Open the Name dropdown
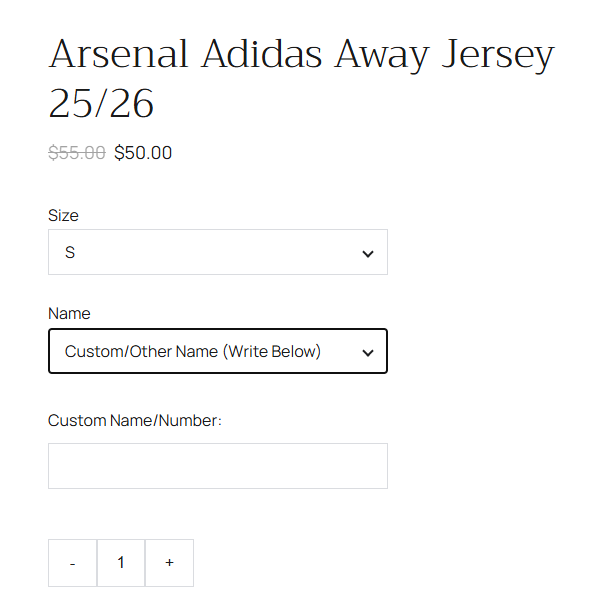Image resolution: width=600 pixels, height=601 pixels. click(x=217, y=351)
